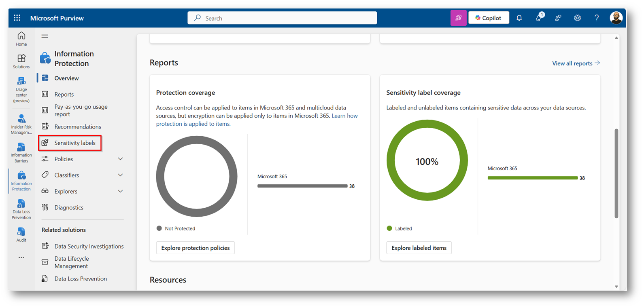This screenshot has width=644, height=308.
Task: Open Information Barriers in left rail
Action: pos(21,152)
